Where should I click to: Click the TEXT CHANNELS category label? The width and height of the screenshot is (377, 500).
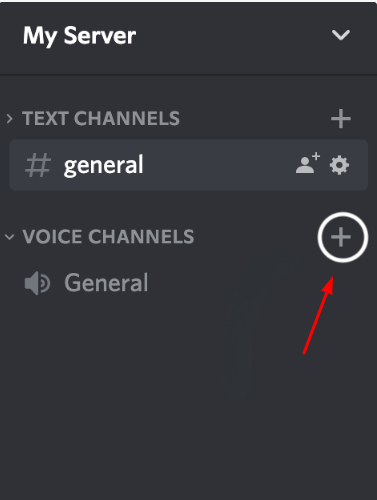point(101,118)
